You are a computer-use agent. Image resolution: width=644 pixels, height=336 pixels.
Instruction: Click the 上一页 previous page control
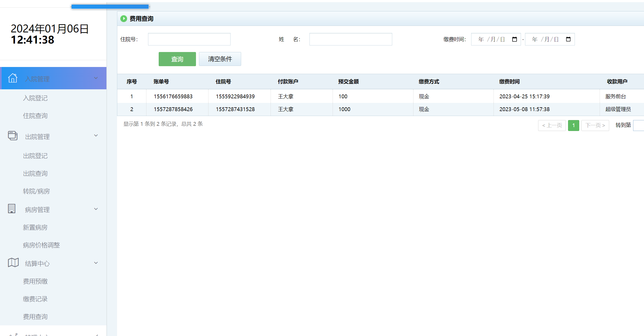click(x=552, y=126)
